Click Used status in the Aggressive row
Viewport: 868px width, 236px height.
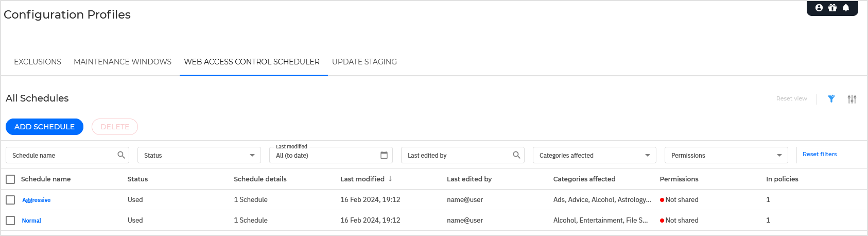[x=135, y=199]
